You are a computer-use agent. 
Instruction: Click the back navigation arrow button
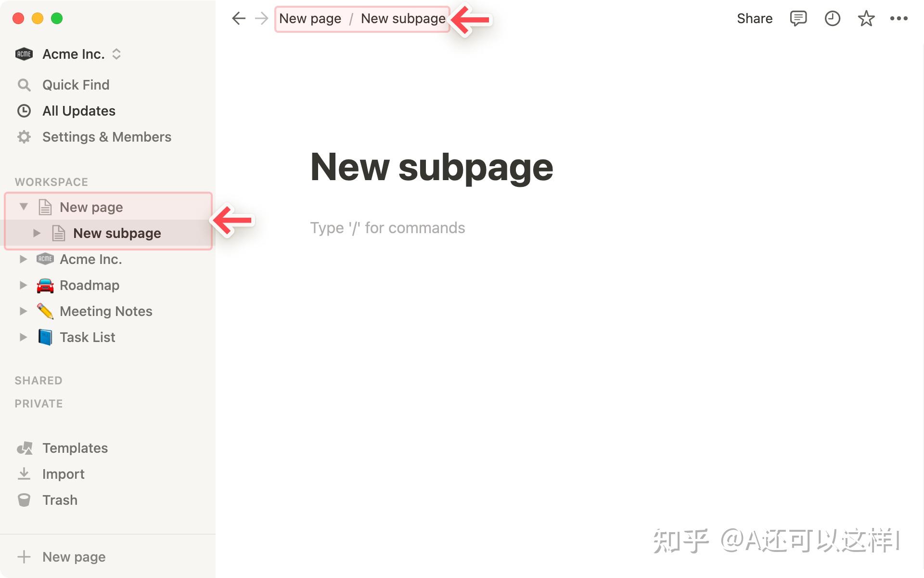point(239,18)
